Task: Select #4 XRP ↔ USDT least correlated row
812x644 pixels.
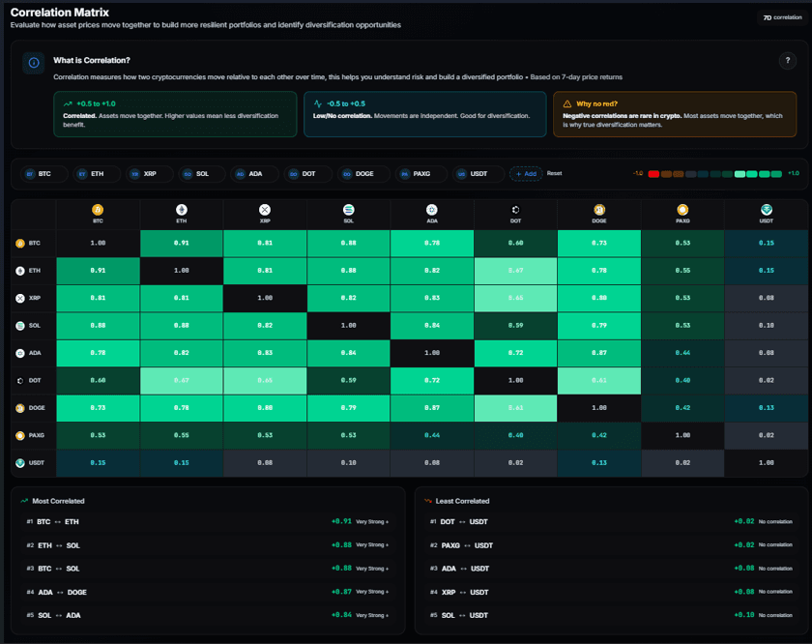Action: click(611, 592)
